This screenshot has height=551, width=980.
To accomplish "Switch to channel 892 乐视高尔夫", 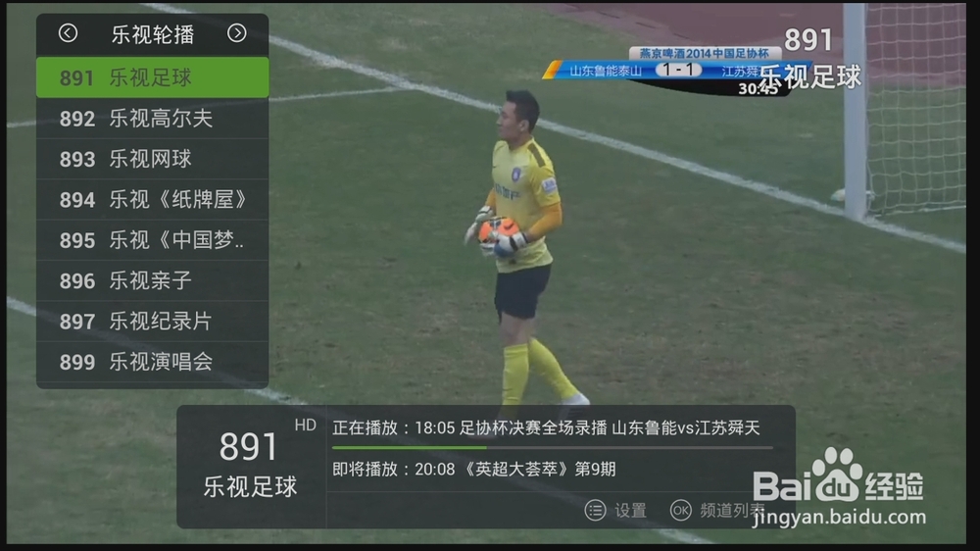I will [x=153, y=119].
